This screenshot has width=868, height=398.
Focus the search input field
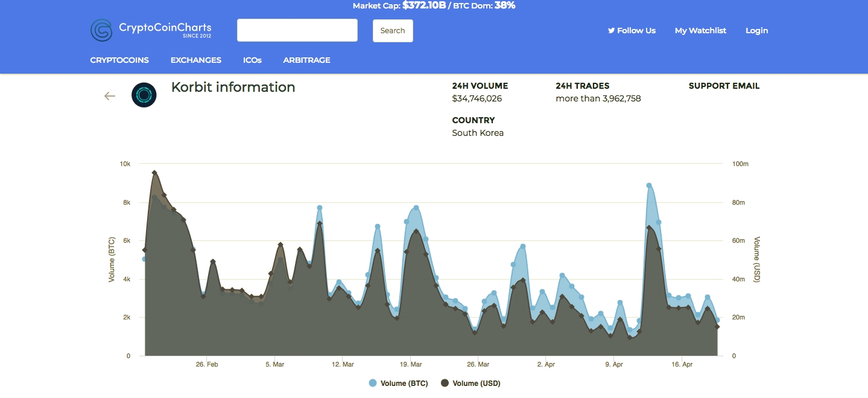point(297,30)
